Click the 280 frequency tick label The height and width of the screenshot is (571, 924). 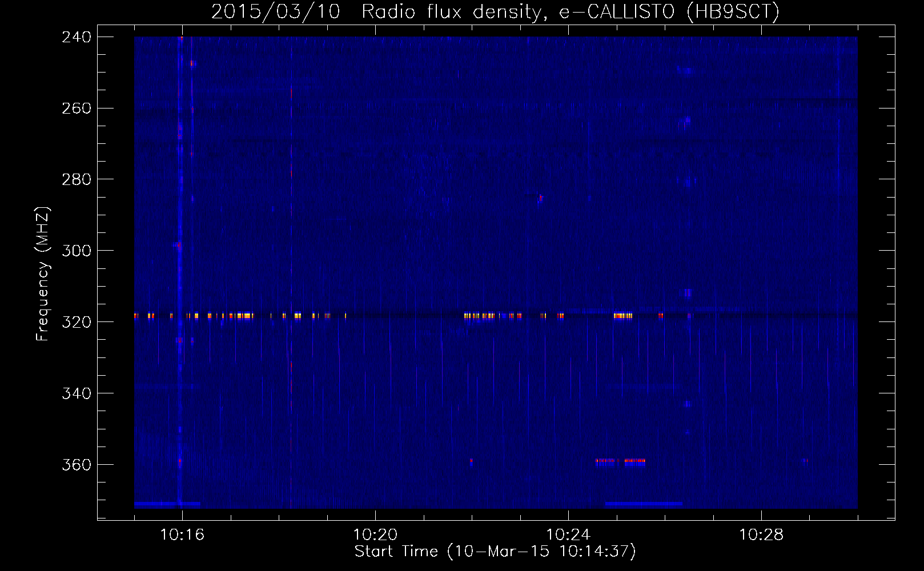click(x=77, y=180)
